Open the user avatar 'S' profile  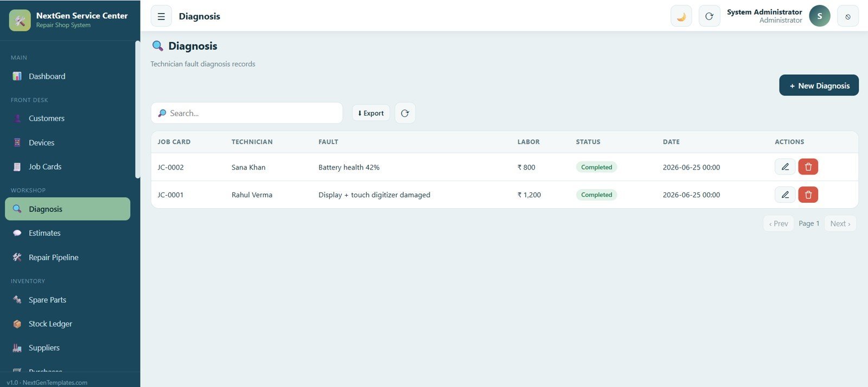coord(820,16)
